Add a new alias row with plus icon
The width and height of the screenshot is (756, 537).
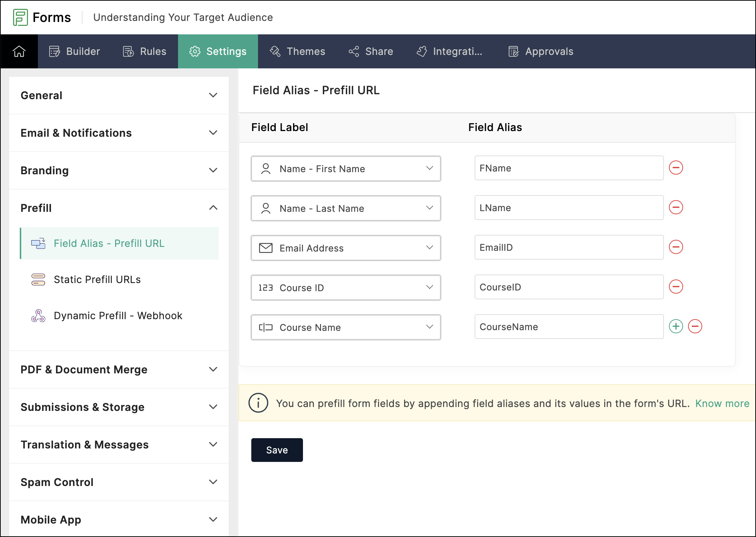[x=676, y=327]
